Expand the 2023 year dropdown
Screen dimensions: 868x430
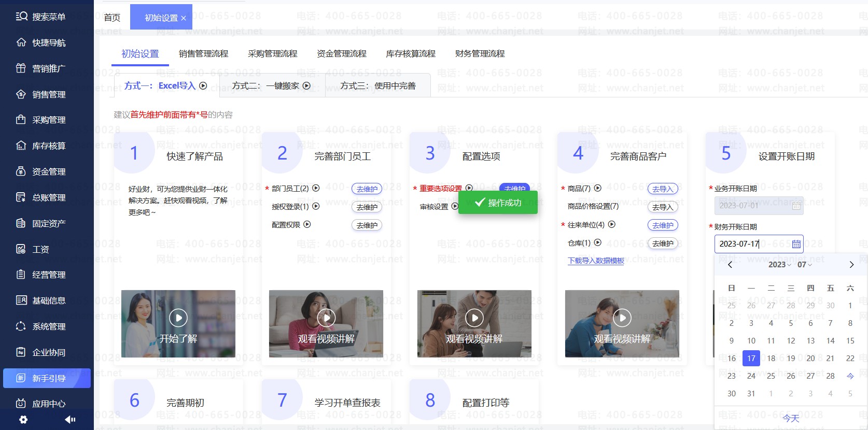pyautogui.click(x=779, y=265)
